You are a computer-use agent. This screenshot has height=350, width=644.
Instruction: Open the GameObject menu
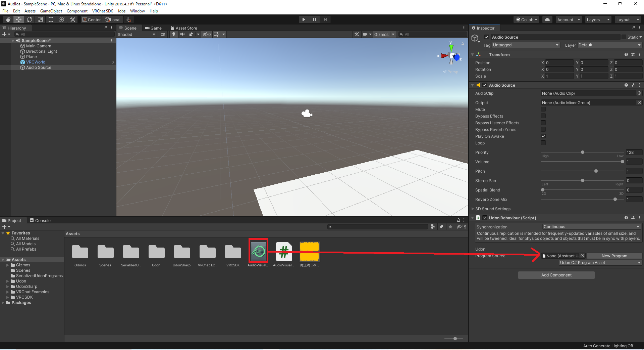51,11
